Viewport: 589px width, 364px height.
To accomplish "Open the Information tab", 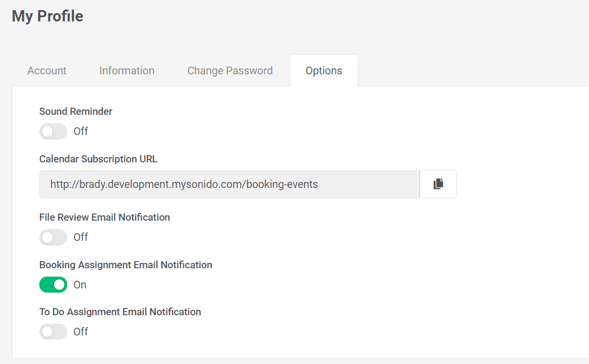I will tap(127, 71).
